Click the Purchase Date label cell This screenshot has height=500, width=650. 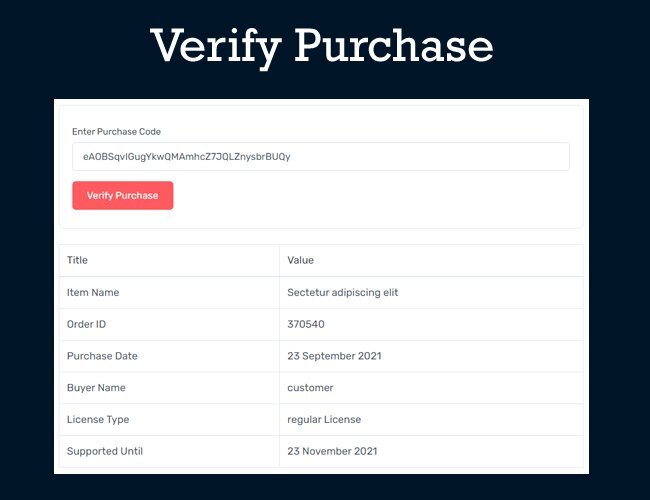102,356
